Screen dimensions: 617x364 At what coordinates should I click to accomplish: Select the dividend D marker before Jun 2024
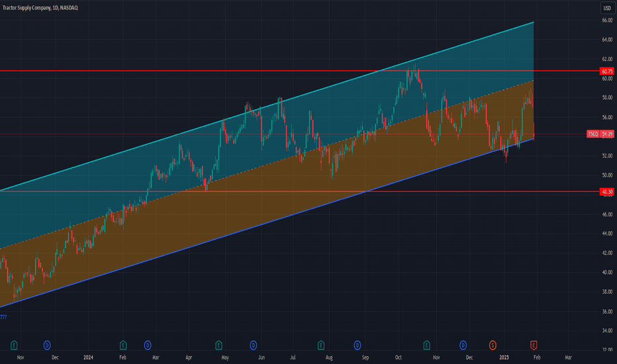click(254, 345)
